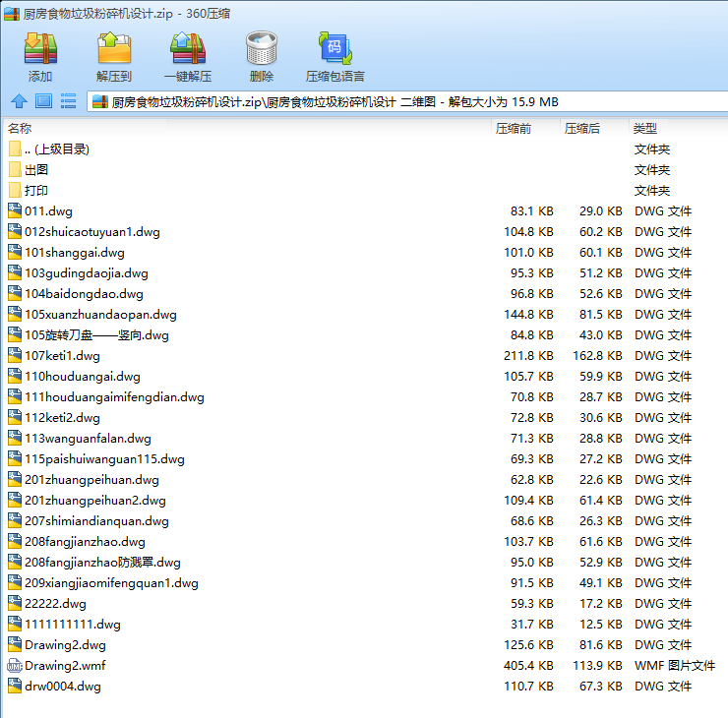
Task: Click the 12.5 KB compressed size value
Action: click(601, 625)
